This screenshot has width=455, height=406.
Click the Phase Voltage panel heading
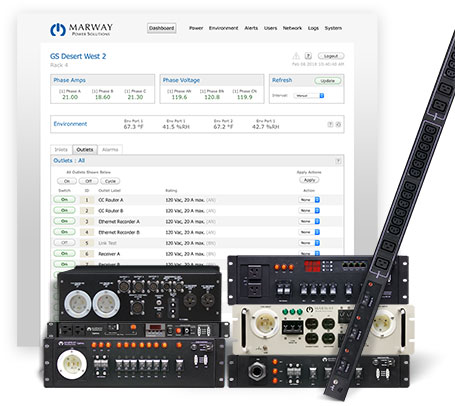pyautogui.click(x=181, y=80)
